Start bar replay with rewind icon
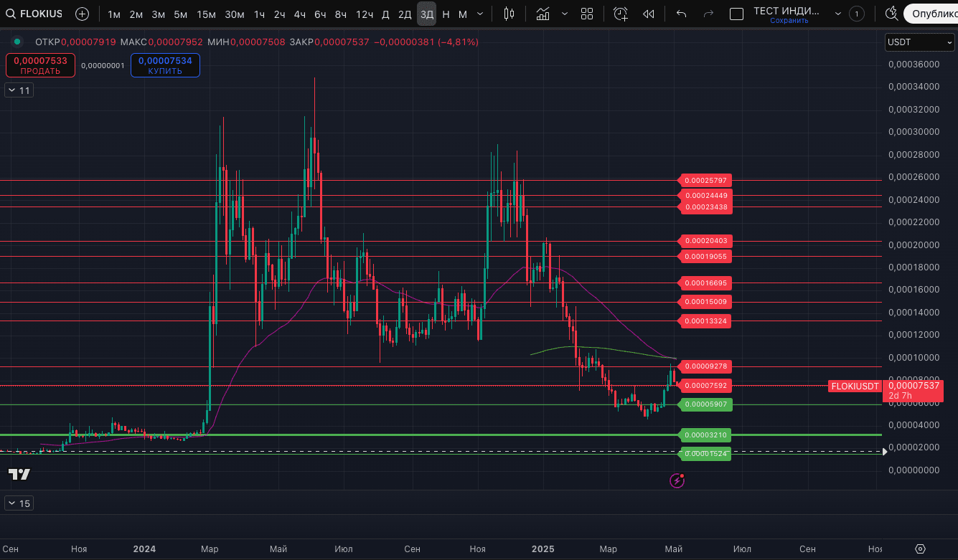Viewport: 958px width, 560px height. pos(649,14)
